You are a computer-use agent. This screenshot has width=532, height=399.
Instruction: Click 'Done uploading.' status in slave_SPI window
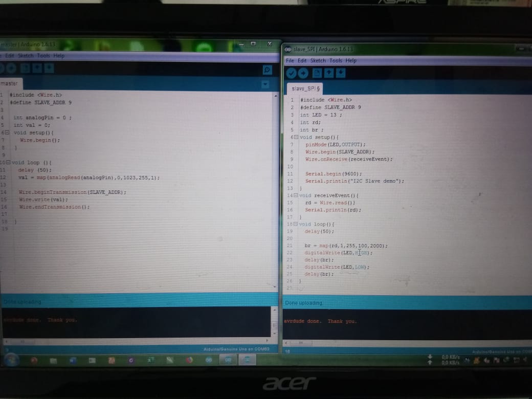[x=304, y=303]
